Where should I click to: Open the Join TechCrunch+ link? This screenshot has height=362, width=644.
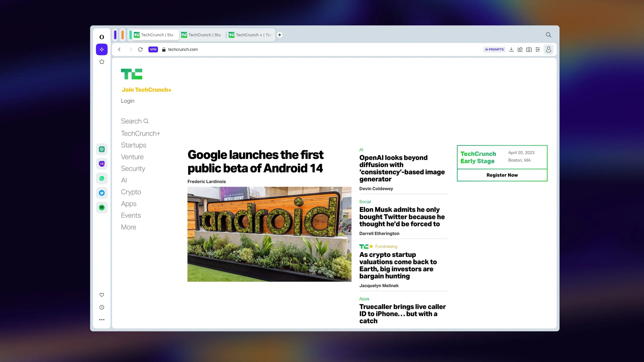pos(146,90)
